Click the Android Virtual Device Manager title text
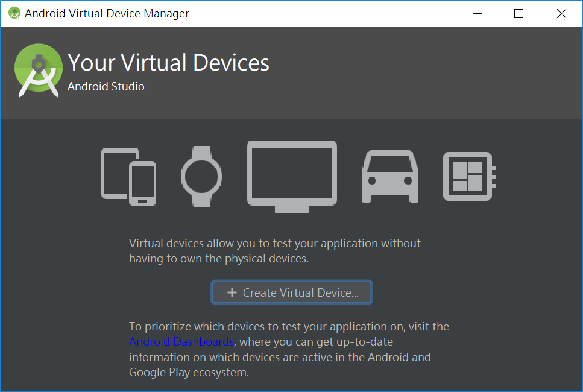The image size is (583, 392). tap(106, 13)
